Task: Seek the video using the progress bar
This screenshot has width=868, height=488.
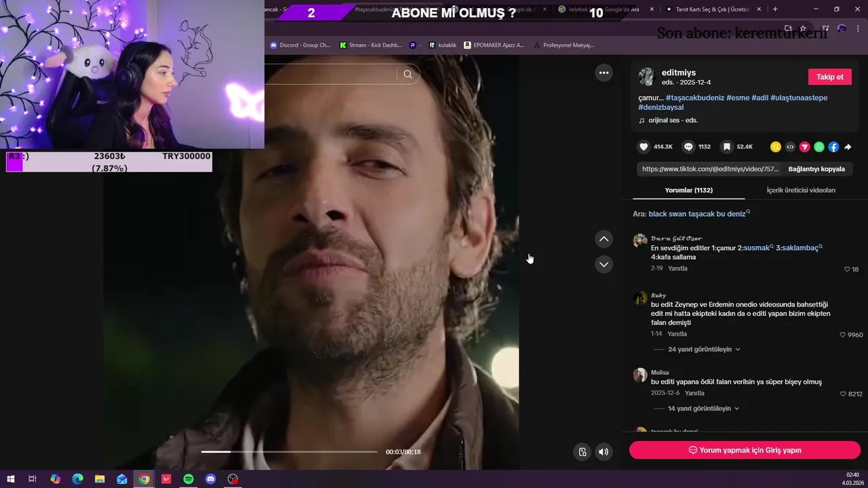Action: (289, 451)
